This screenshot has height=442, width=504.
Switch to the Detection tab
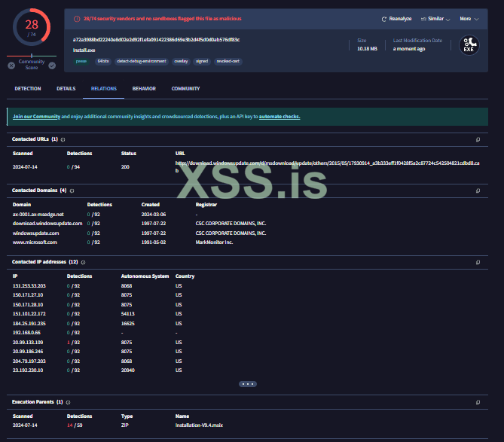(28, 89)
